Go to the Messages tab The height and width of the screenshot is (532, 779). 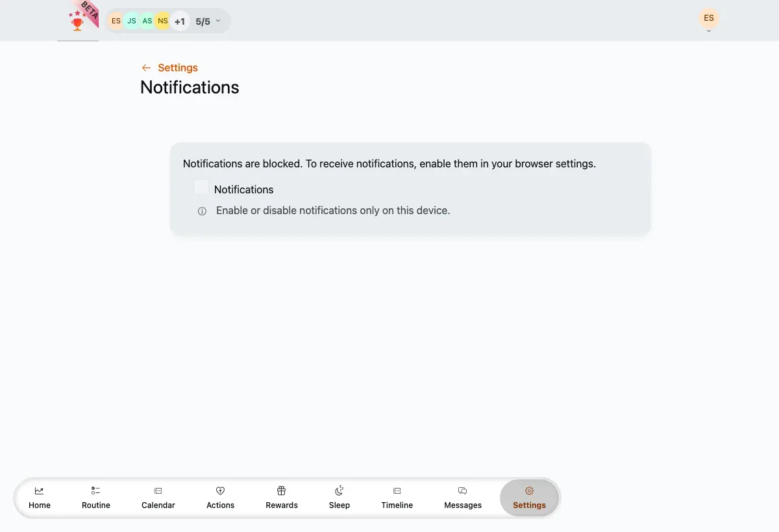pos(463,498)
